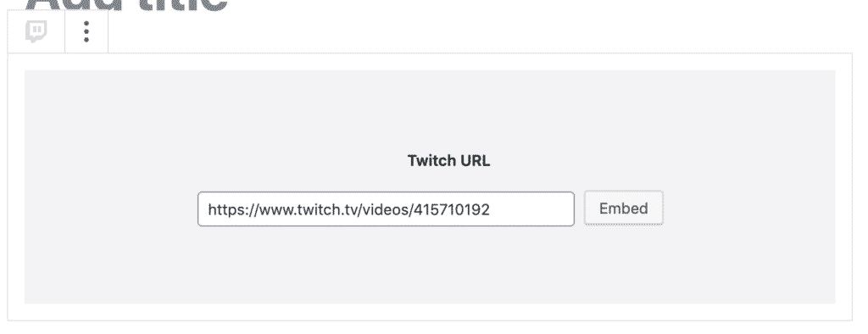
Task: Click into the Twitch URL input field
Action: coord(386,209)
